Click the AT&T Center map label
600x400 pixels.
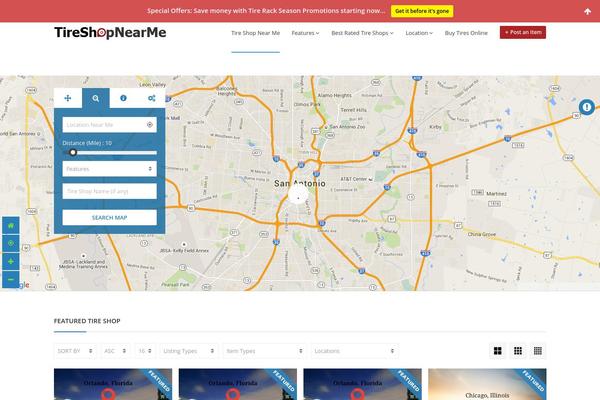tap(354, 179)
